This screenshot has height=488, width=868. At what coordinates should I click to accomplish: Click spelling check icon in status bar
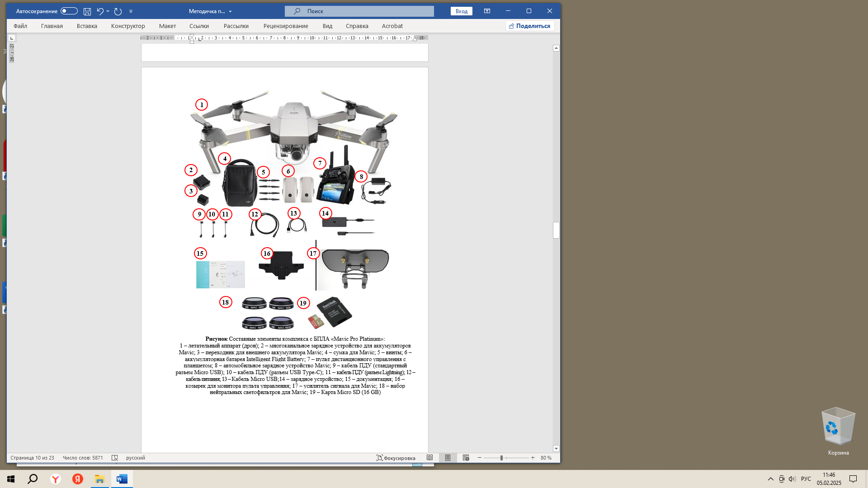pos(115,458)
